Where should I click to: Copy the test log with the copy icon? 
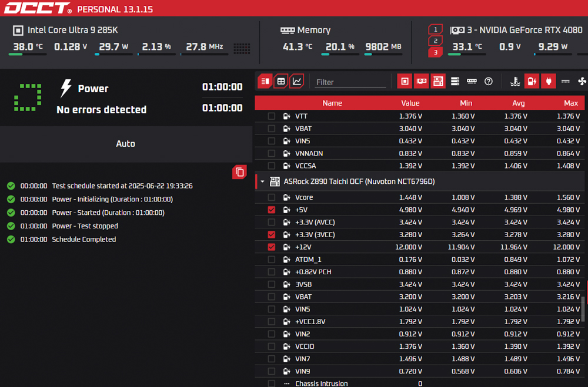240,172
